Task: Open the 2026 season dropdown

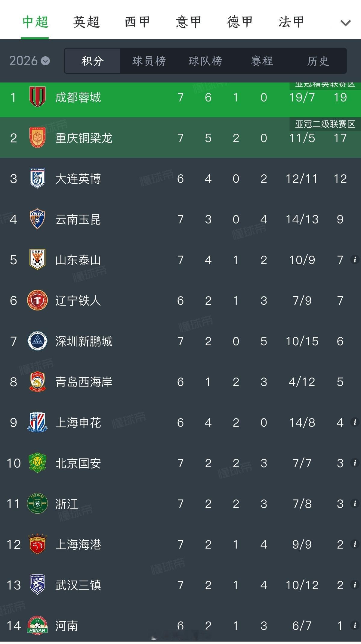Action: click(29, 61)
